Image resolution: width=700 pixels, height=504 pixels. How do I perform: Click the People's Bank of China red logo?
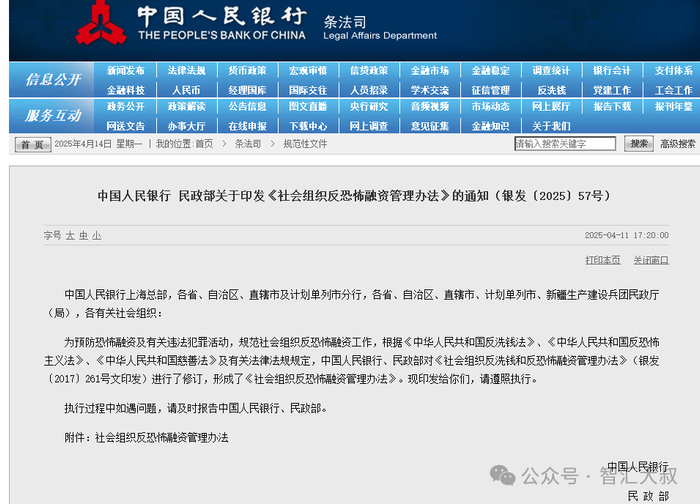pyautogui.click(x=101, y=23)
